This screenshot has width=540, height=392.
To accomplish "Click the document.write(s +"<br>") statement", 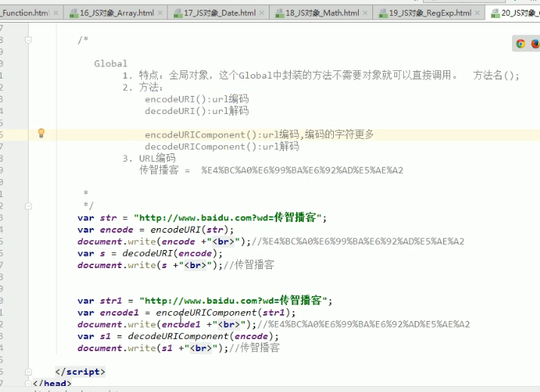I will 150,265.
